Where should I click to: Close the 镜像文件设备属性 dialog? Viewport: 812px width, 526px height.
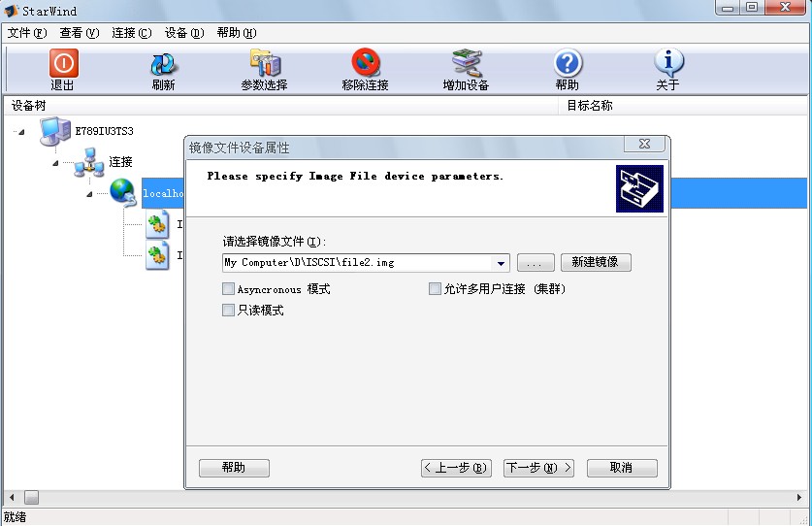point(644,144)
